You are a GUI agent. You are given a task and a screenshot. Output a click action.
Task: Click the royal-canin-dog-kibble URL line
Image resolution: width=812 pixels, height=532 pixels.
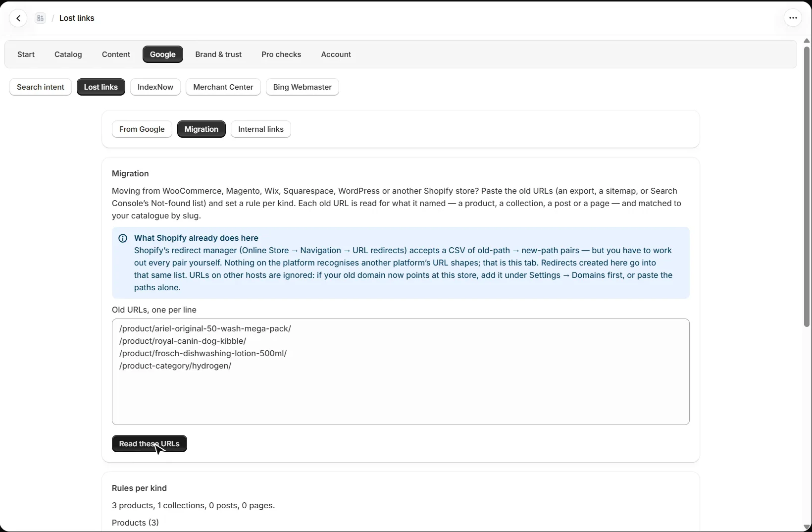(183, 341)
